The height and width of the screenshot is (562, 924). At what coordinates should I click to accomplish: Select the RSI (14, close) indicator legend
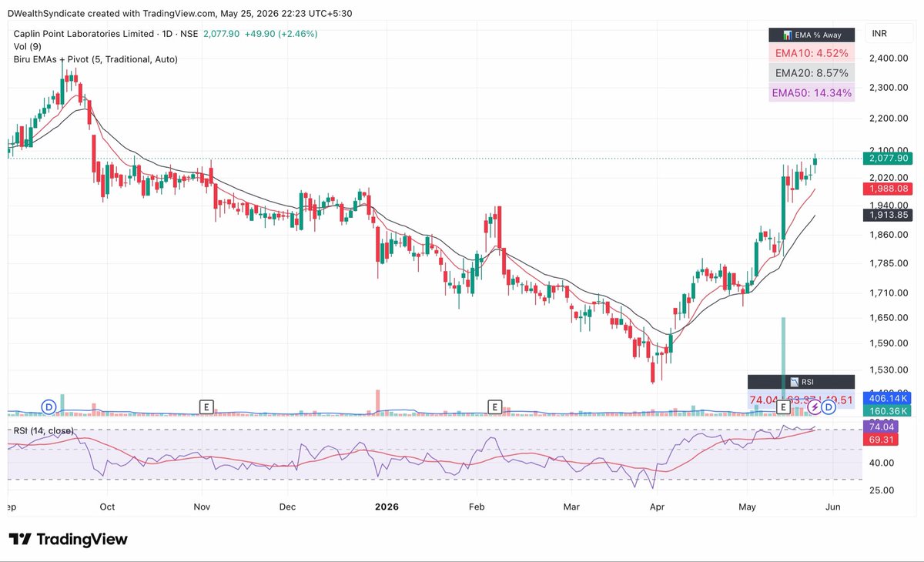(x=42, y=430)
